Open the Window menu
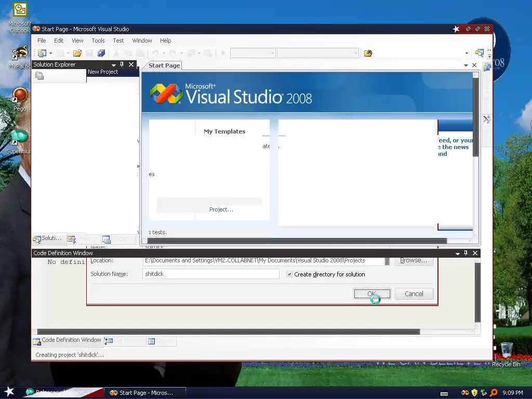This screenshot has height=399, width=532. pos(142,41)
